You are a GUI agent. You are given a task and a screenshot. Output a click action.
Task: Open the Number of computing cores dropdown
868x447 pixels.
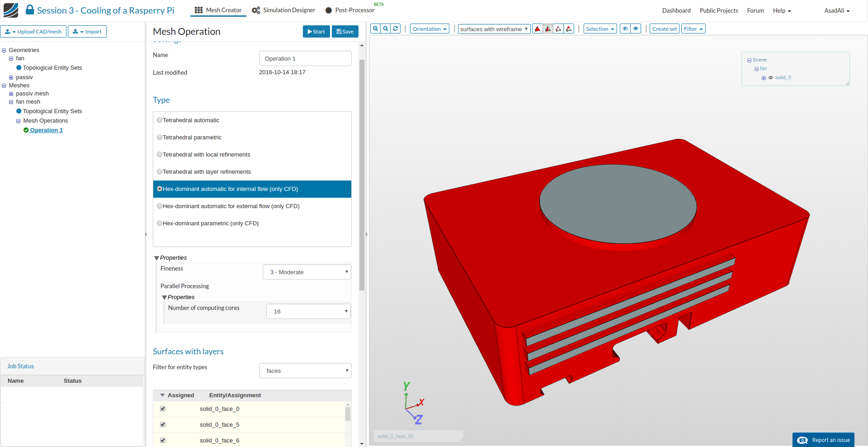click(308, 311)
